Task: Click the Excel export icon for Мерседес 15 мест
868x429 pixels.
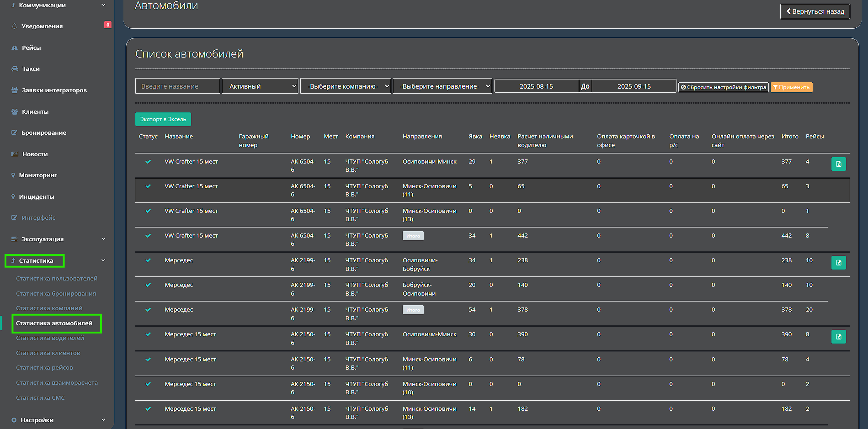Action: 838,337
